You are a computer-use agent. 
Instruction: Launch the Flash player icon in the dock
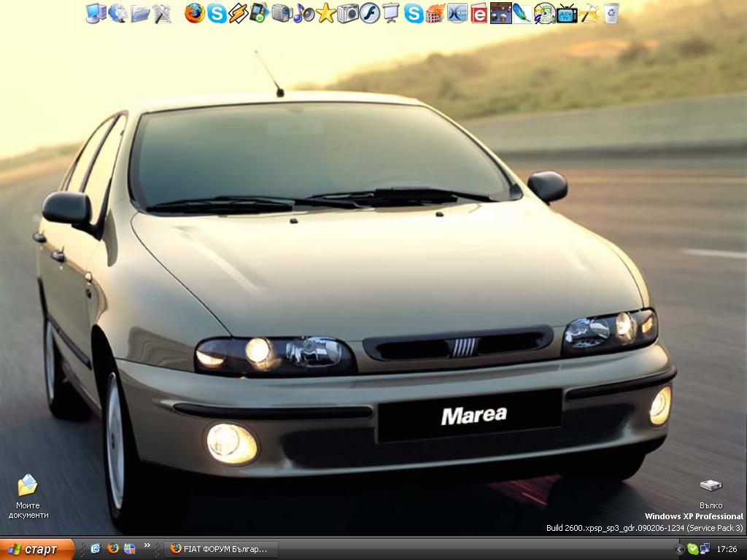tap(370, 13)
